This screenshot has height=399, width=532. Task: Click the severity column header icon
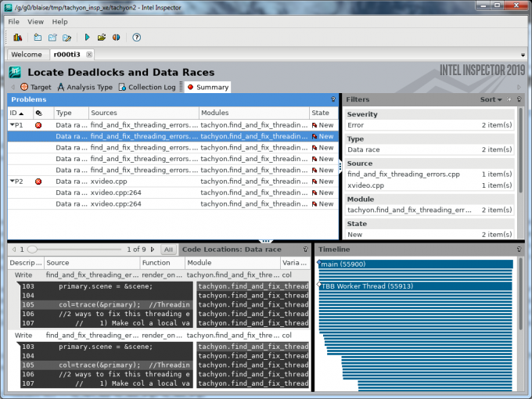coord(39,113)
